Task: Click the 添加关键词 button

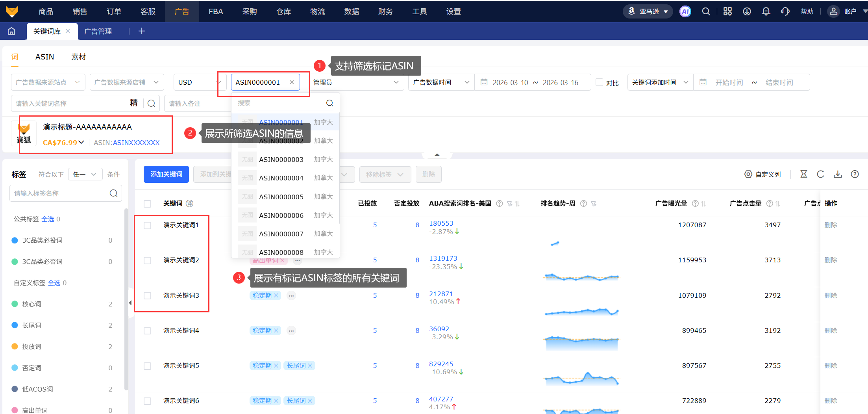Action: 166,174
